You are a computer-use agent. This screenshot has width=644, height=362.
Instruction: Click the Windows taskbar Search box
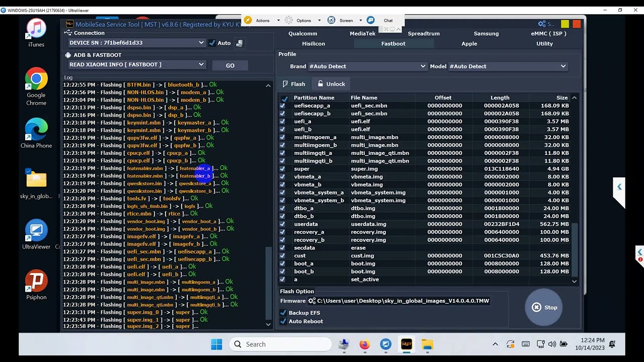click(x=281, y=344)
